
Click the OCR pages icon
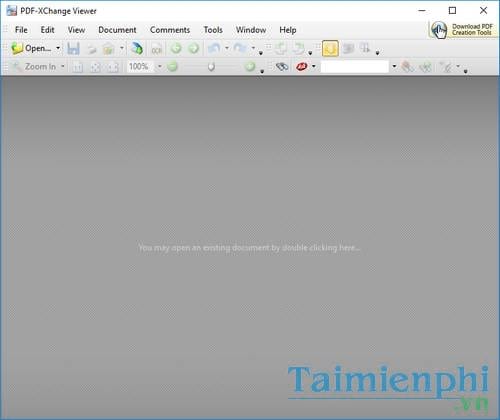click(x=156, y=49)
